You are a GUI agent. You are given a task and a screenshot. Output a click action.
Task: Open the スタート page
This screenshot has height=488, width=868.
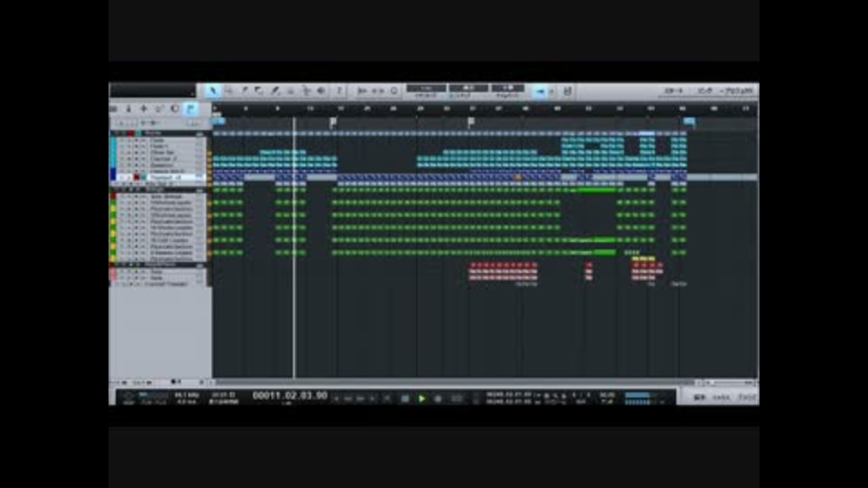click(674, 90)
